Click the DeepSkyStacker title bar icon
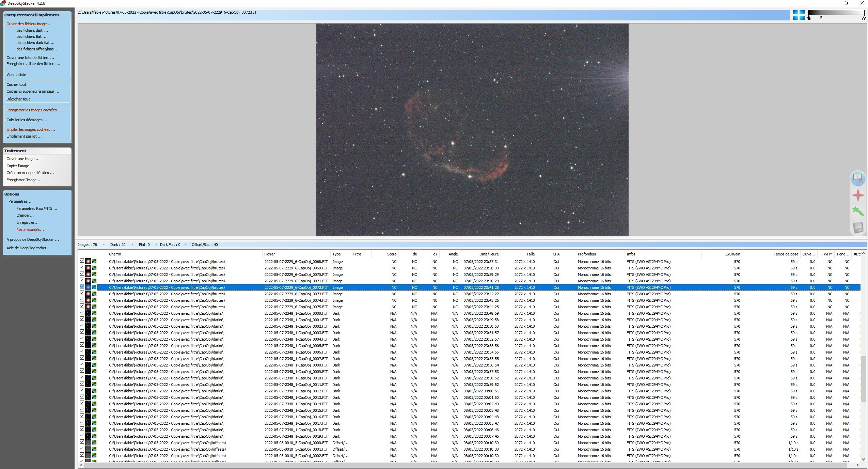 click(x=3, y=3)
